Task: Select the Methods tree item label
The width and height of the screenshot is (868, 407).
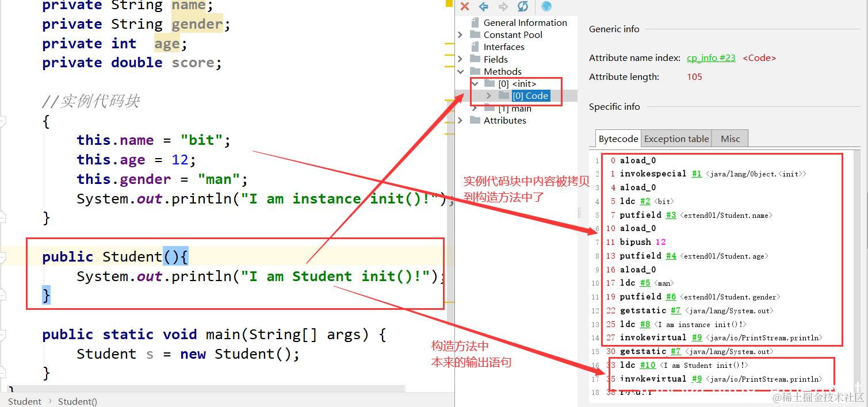Action: (x=503, y=71)
